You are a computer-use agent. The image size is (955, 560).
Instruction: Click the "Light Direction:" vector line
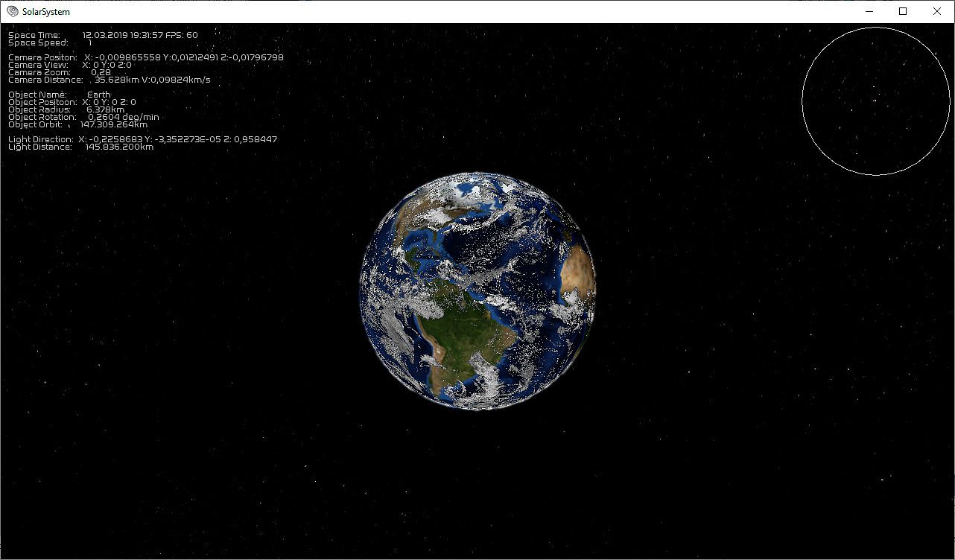pos(143,139)
